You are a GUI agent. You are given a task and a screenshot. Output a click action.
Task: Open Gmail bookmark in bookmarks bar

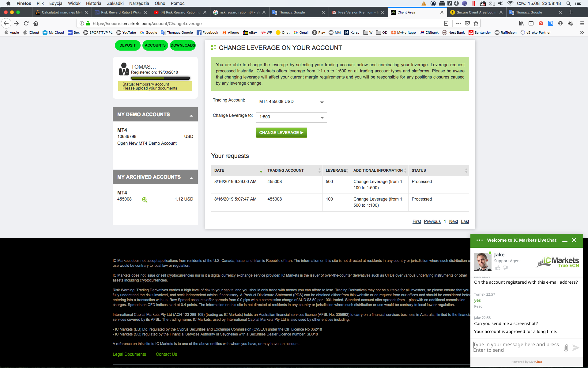(301, 33)
